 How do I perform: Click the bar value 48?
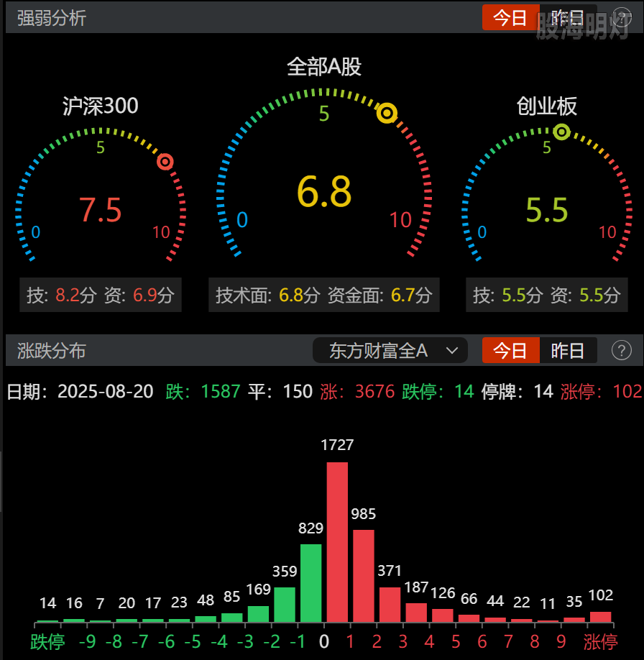coord(206,600)
